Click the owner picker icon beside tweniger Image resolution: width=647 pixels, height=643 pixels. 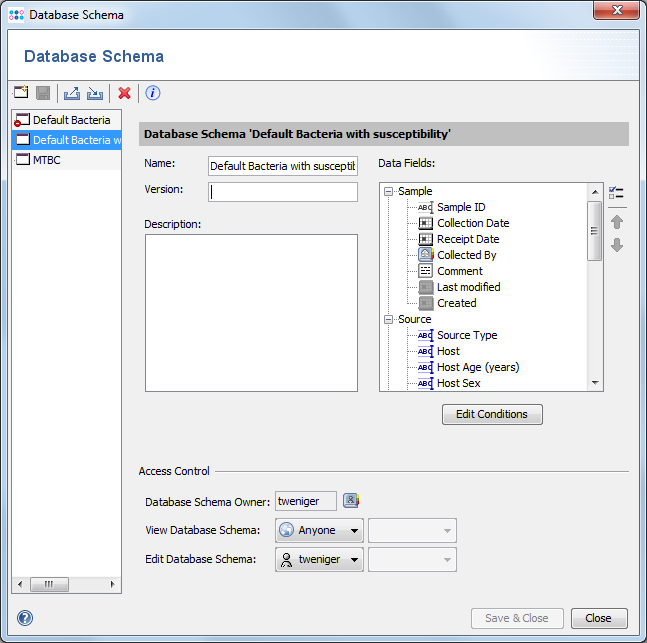click(x=351, y=501)
